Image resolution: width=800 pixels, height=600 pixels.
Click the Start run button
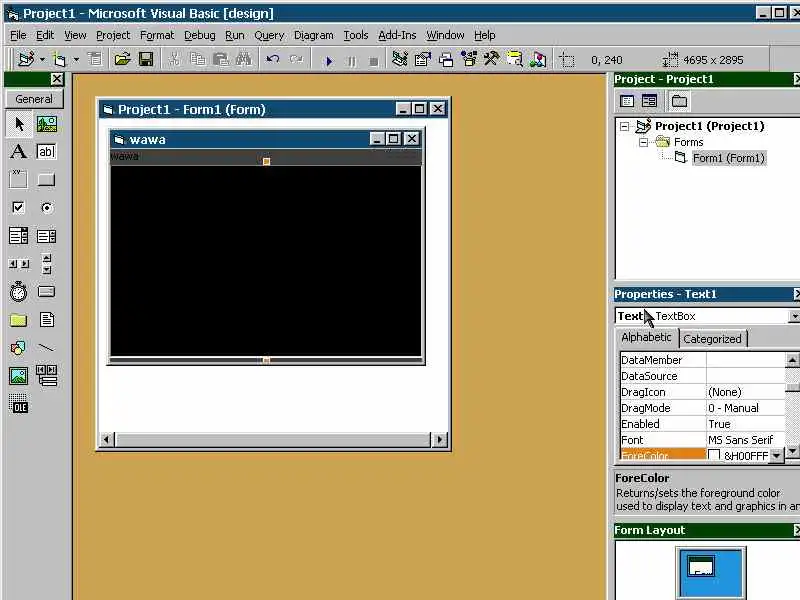coord(329,61)
